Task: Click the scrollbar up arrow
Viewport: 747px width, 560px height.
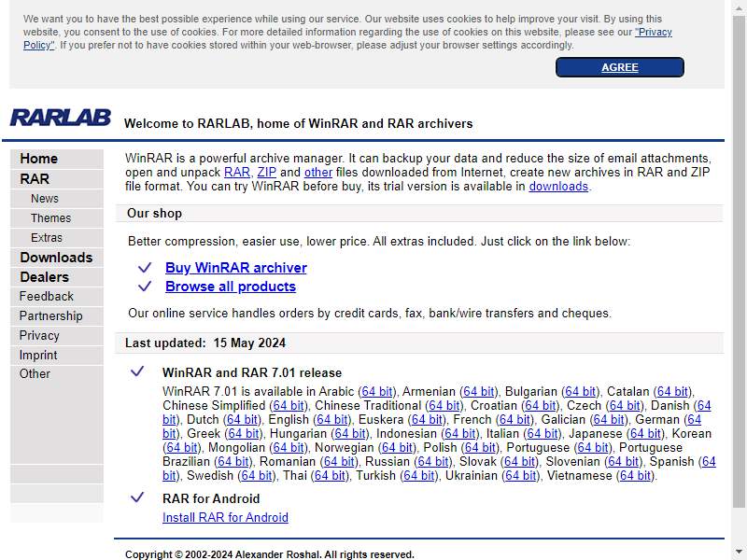Action: tap(739, 7)
